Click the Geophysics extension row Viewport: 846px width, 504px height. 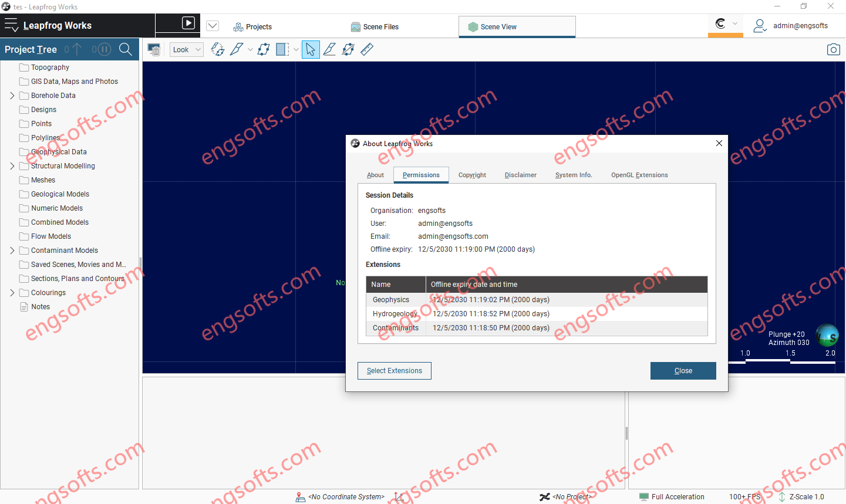537,300
